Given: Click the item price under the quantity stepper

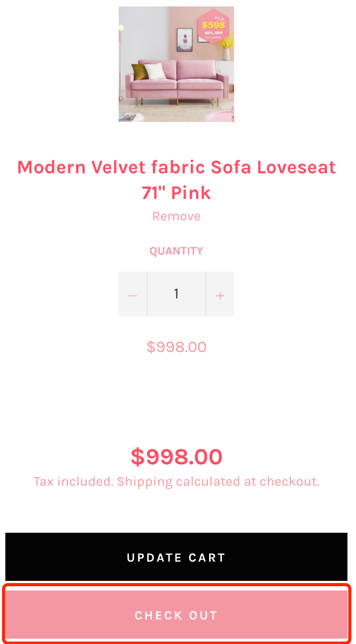Looking at the screenshot, I should 176,347.
